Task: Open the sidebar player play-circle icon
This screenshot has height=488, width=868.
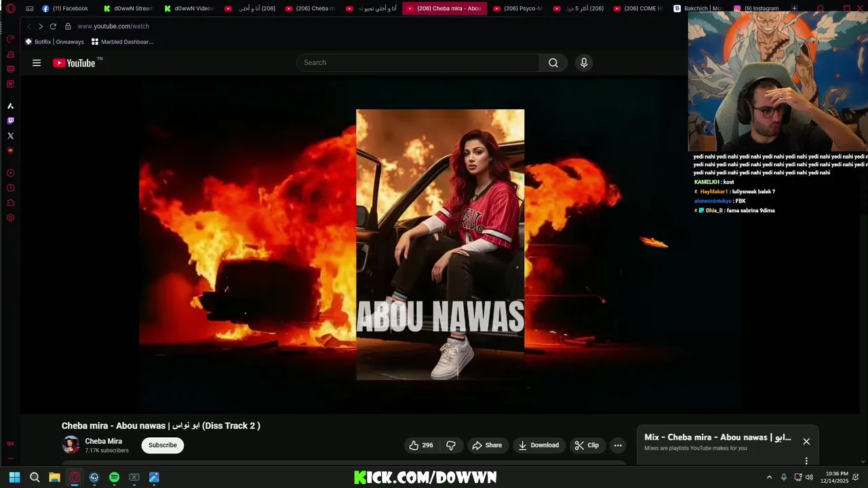Action: pos(10,173)
